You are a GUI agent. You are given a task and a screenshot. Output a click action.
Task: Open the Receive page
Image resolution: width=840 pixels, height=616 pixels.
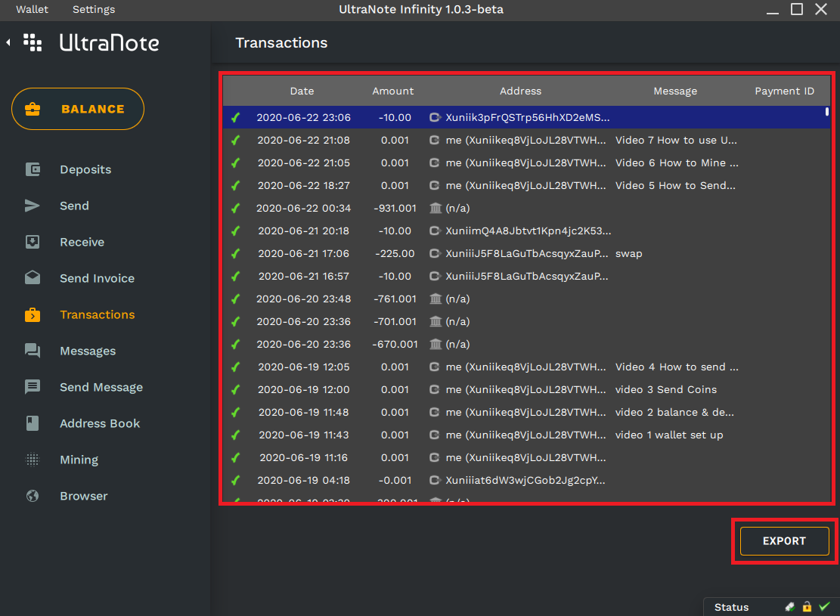click(82, 242)
